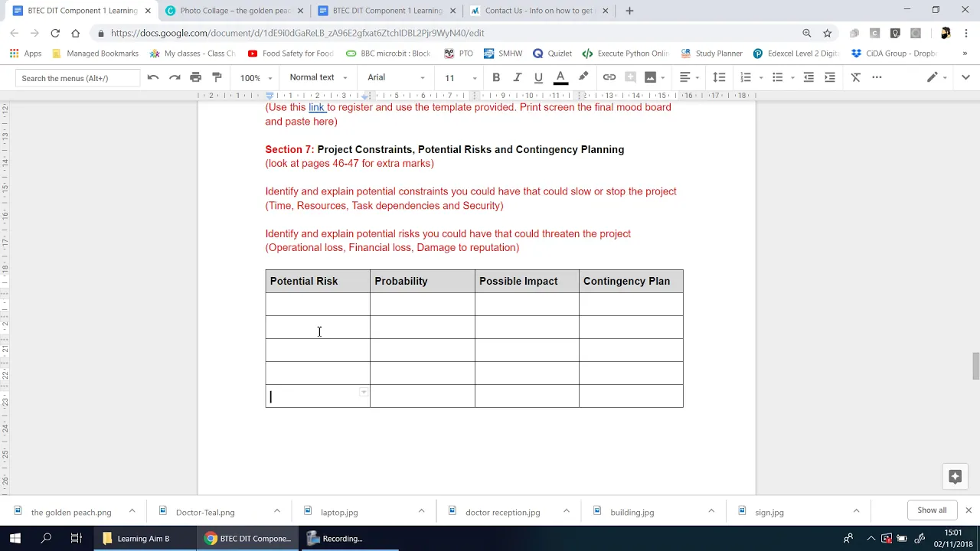The height and width of the screenshot is (551, 980).
Task: Open the Apps bookmarks shortcut
Action: coord(25,54)
